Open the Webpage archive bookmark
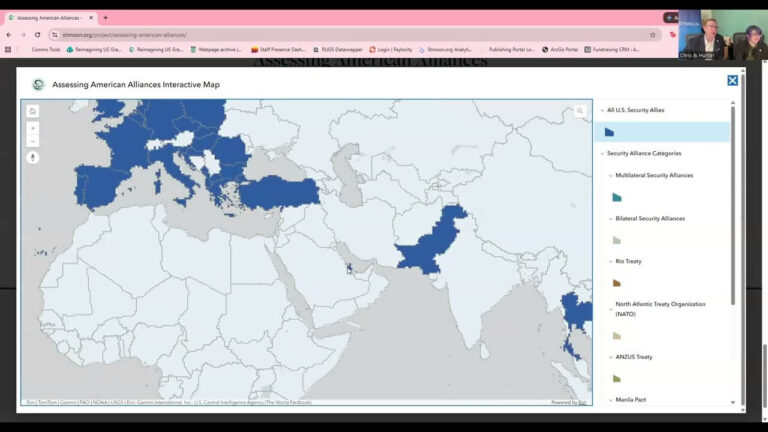Screen dimensions: 768x432 [x=216, y=49]
